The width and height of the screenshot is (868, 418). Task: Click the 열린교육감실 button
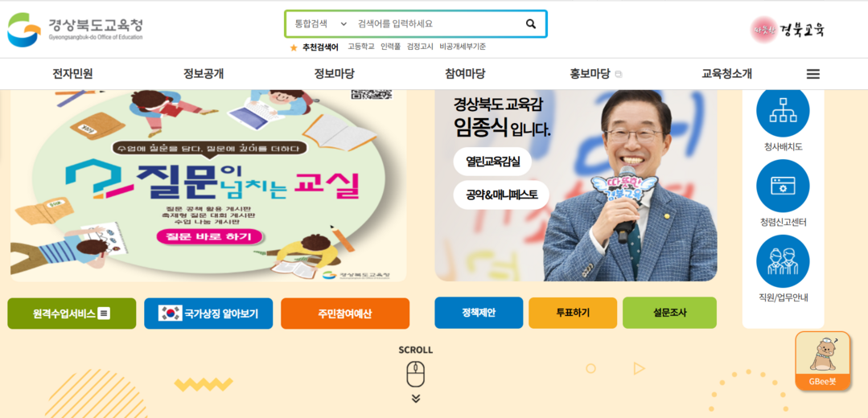point(492,162)
